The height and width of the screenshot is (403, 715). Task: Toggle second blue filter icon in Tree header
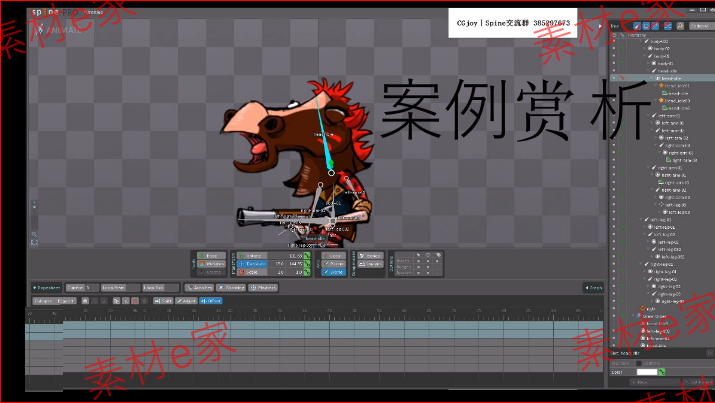point(646,26)
